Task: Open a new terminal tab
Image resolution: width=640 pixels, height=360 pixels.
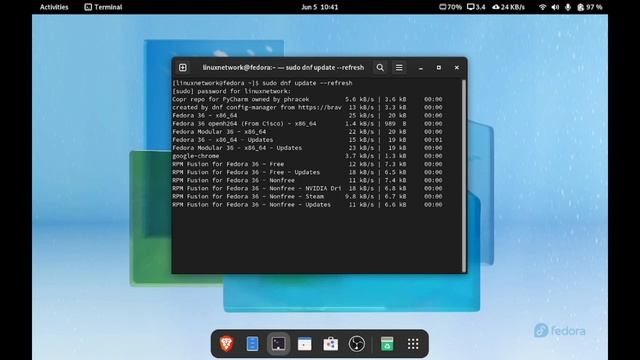Action: (182, 67)
